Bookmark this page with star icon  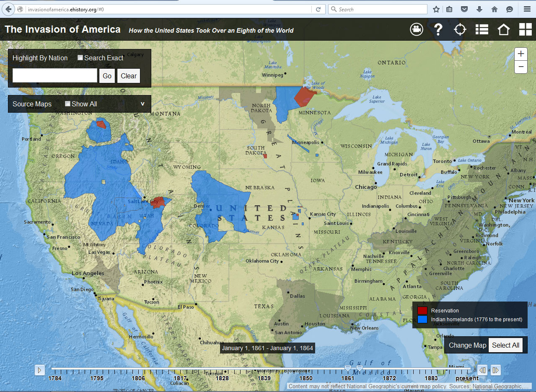[x=436, y=9]
